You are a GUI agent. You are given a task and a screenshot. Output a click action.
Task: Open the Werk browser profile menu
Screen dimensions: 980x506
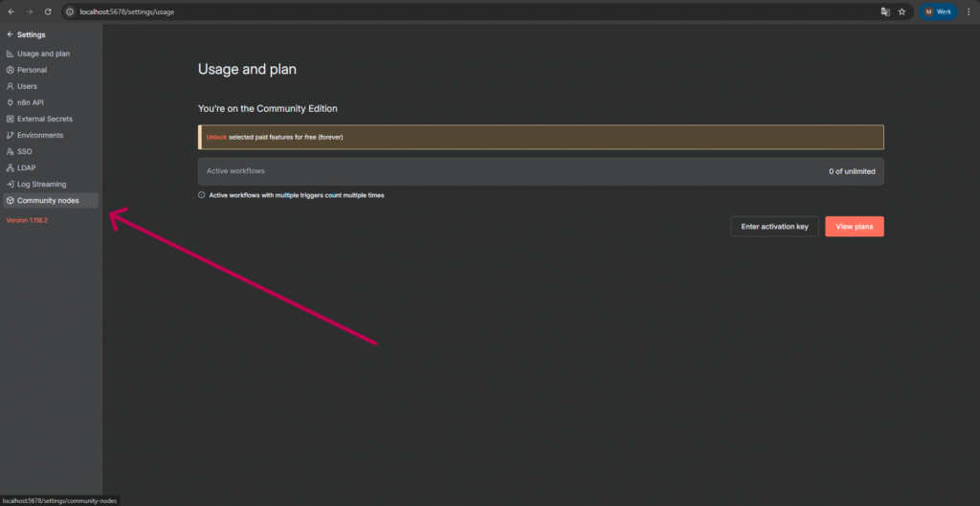pyautogui.click(x=938, y=11)
